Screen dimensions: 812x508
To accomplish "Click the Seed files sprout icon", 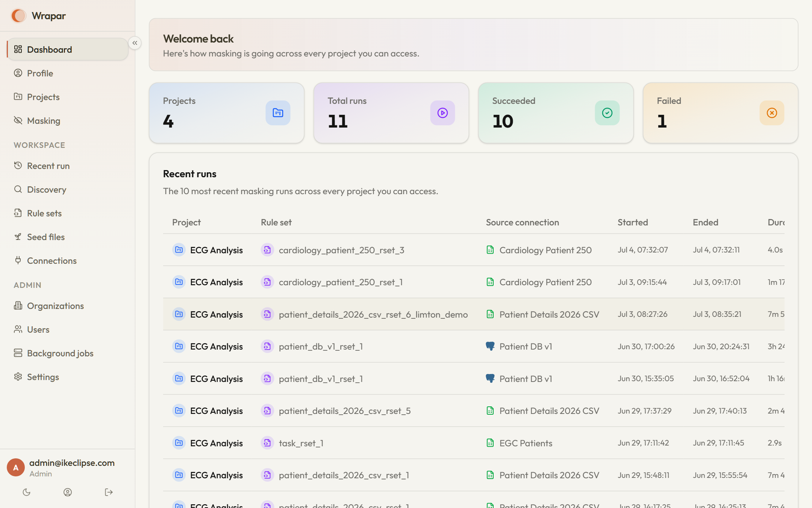I will click(18, 237).
